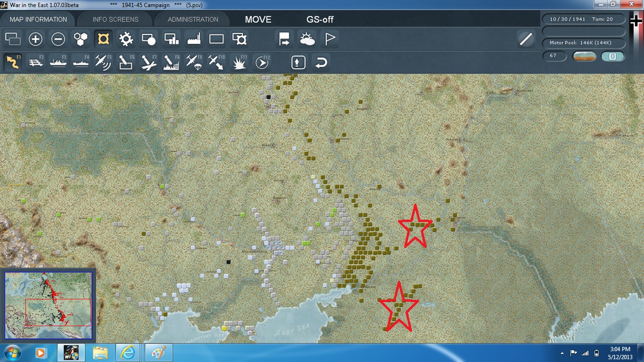The image size is (644, 362).
Task: Toggle the highlighted orange unit counter icon
Action: (103, 39)
